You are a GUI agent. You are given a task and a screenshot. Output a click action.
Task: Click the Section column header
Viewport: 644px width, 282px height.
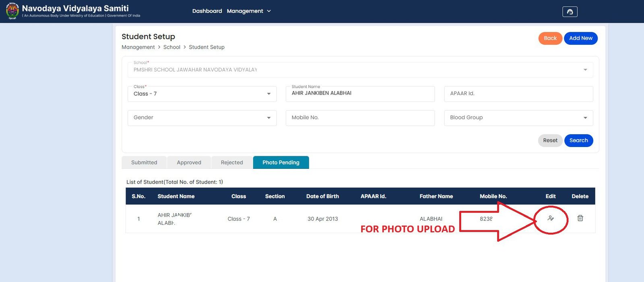coord(275,197)
